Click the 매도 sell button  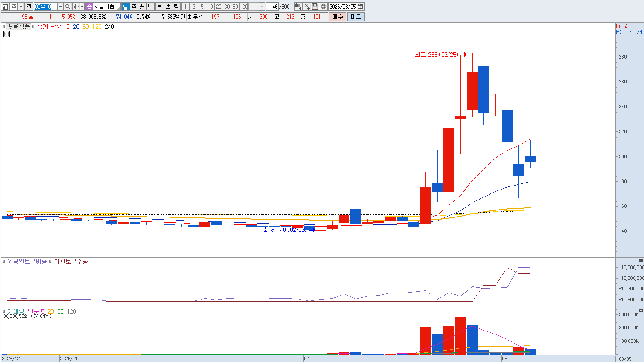coord(356,17)
